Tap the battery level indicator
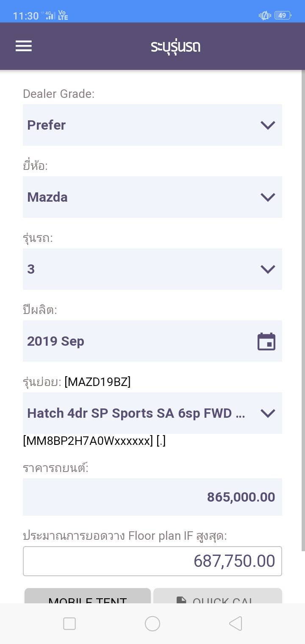The width and height of the screenshot is (305, 644). pos(283,16)
